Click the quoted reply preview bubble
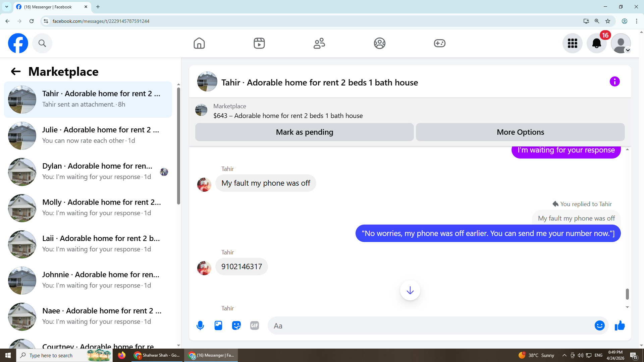This screenshot has width=644, height=362. click(x=576, y=218)
